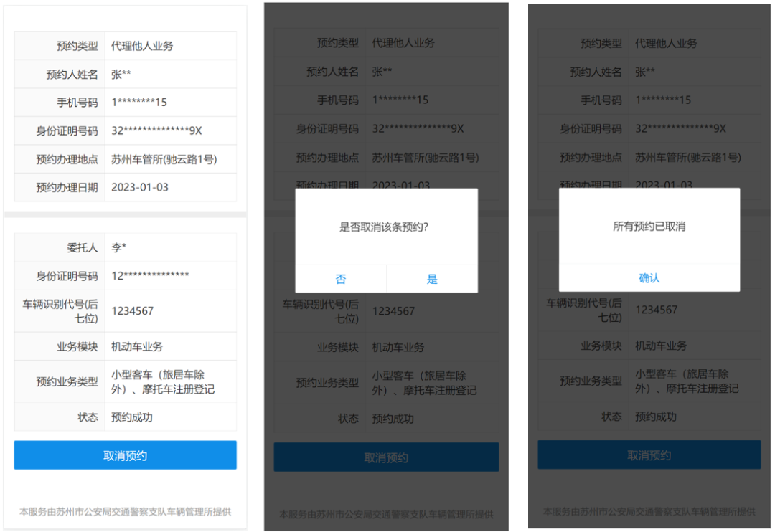Screen dimensions: 775x532
Task: Click dimmed 取消预约 button behind 所有预约已取消 dialog
Action: [x=649, y=455]
